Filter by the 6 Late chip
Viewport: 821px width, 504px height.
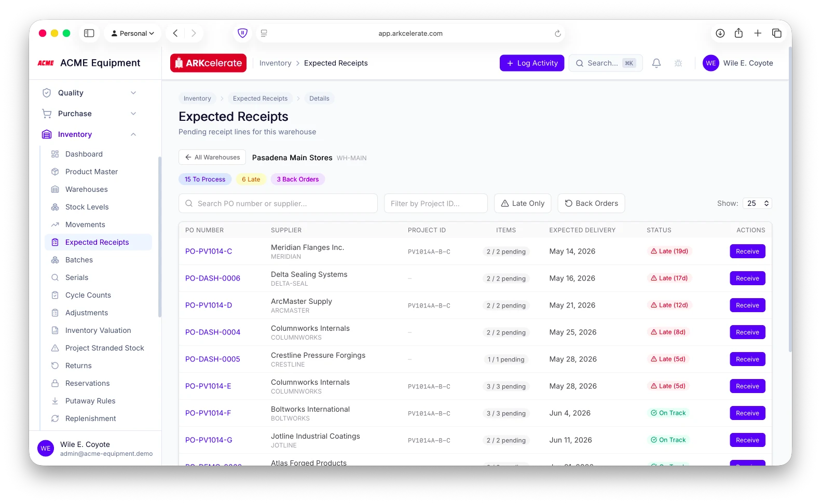(x=251, y=179)
